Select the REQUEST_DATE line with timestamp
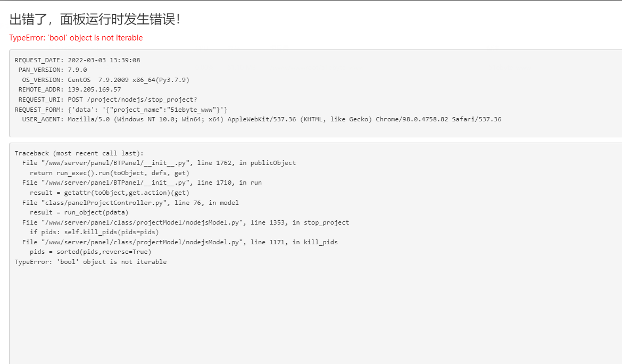Viewport: 622px width, 364px height. pos(77,60)
